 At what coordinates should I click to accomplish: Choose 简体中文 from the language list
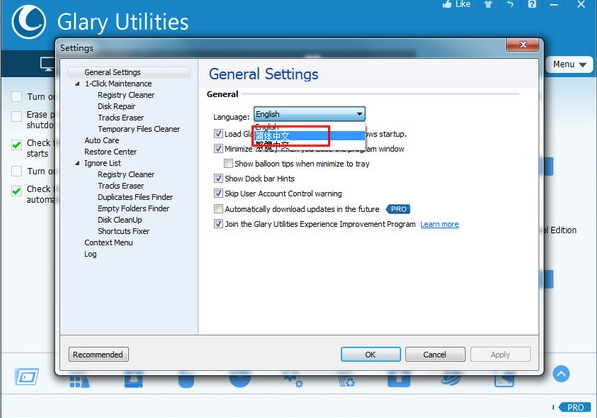(309, 136)
